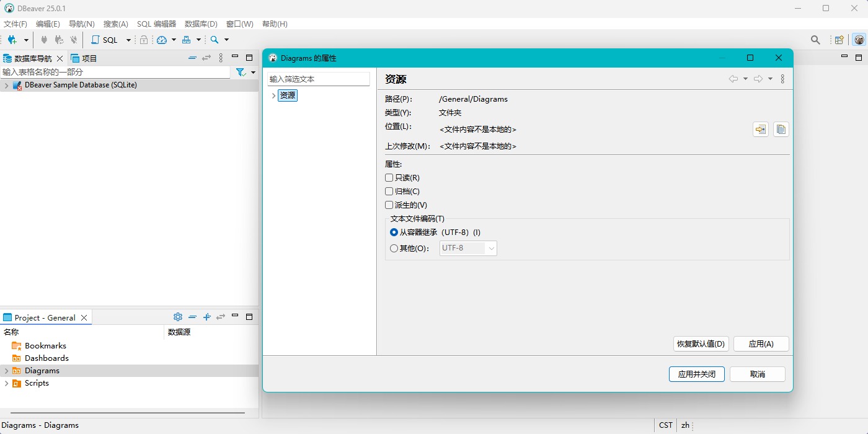This screenshot has width=868, height=434.
Task: Select the Bookmarks folder in project tree
Action: point(45,346)
